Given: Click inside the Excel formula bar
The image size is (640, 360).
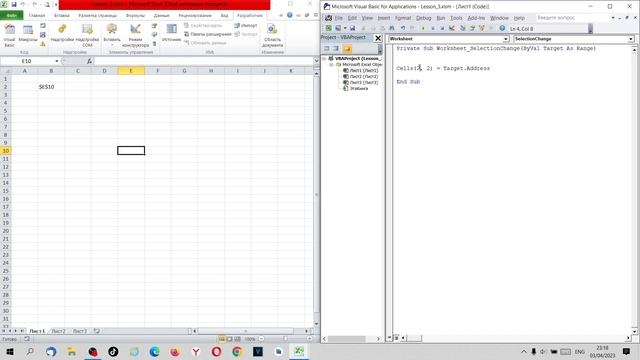Looking at the screenshot, I should (204, 61).
